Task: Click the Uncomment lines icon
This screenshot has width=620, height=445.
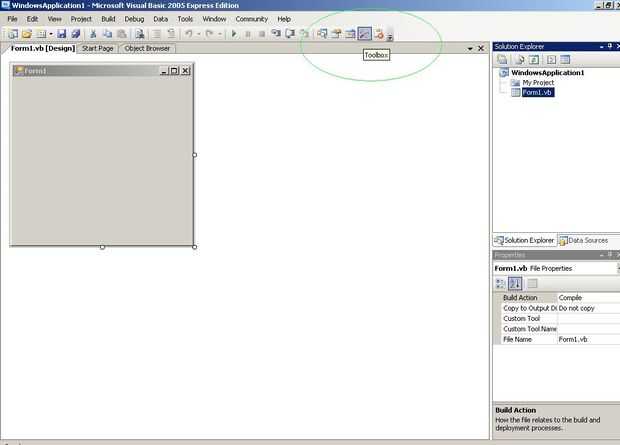Action: (x=171, y=34)
